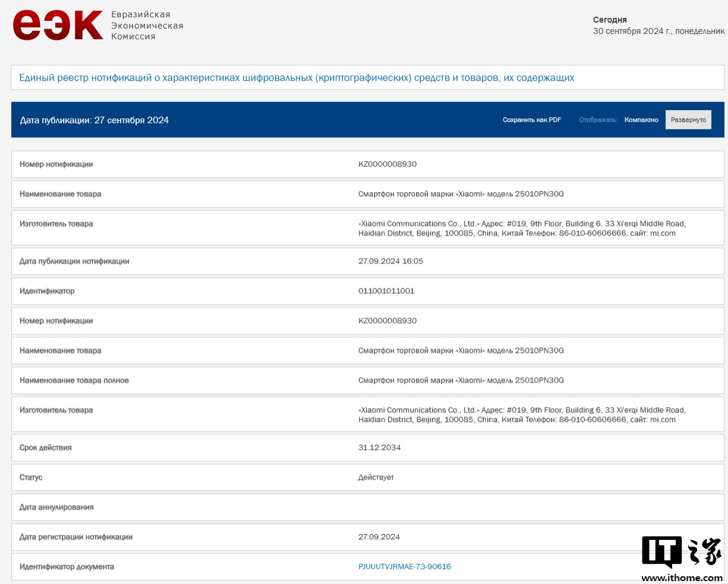Switch display to Компактно view

pyautogui.click(x=641, y=120)
